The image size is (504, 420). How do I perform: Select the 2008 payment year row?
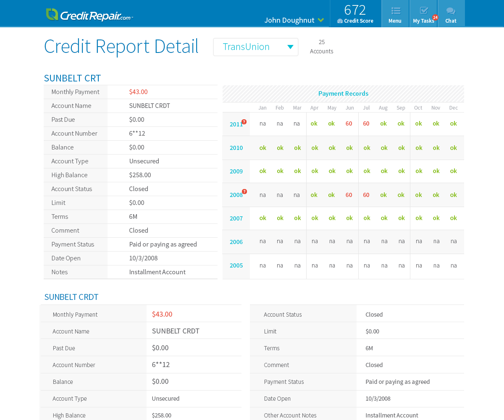tap(343, 195)
